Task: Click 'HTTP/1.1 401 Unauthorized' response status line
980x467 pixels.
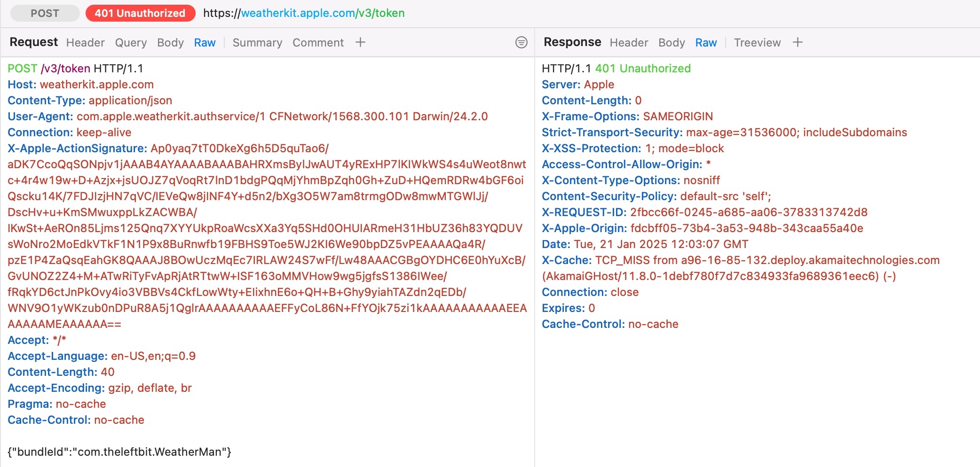Action: click(616, 69)
